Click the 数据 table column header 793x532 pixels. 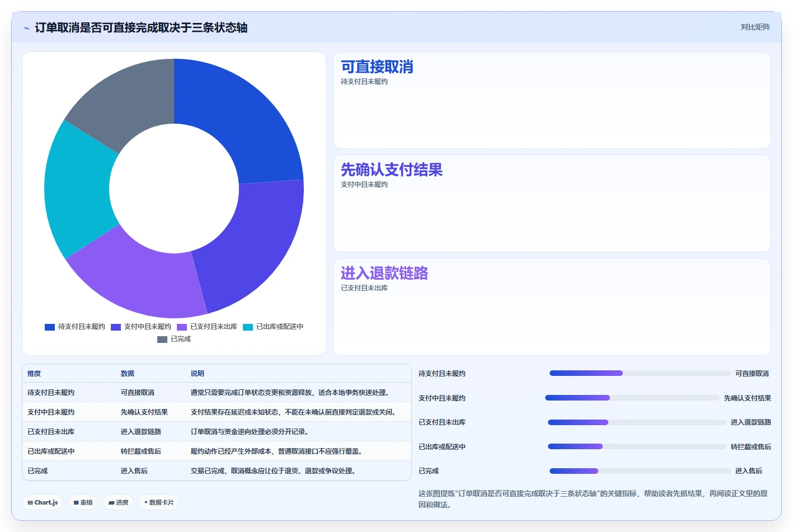pos(128,374)
